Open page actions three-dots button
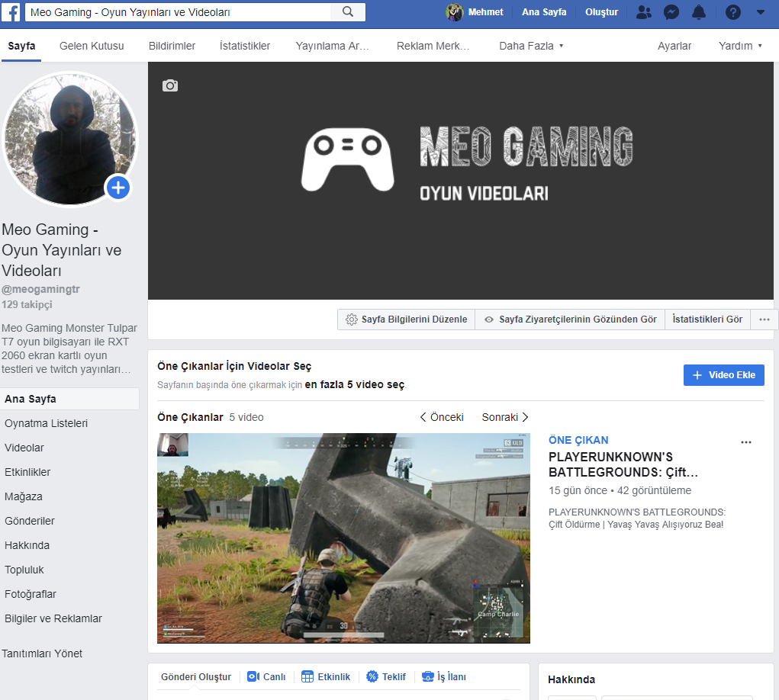Viewport: 779px width, 700px height. [764, 319]
